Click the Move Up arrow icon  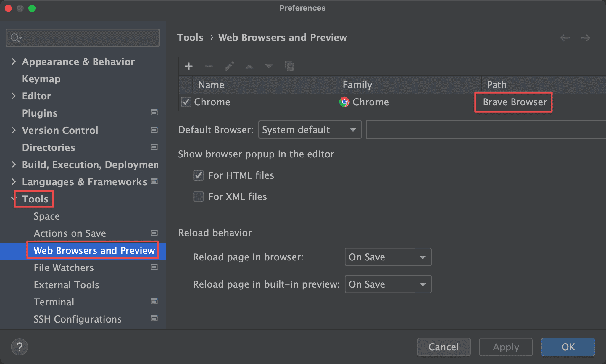(249, 66)
